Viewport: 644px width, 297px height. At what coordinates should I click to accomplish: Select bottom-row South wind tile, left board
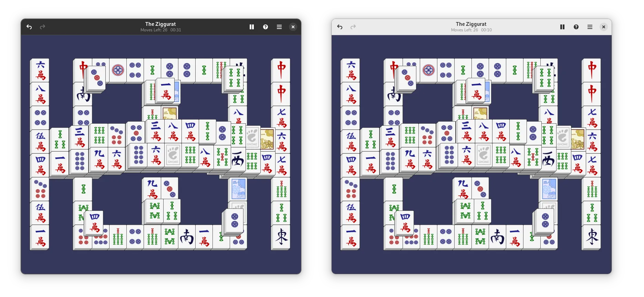pyautogui.click(x=187, y=237)
